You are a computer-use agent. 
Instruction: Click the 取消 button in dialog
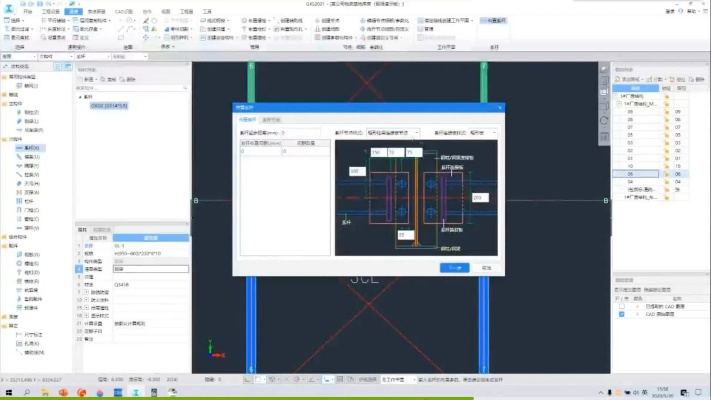[486, 267]
